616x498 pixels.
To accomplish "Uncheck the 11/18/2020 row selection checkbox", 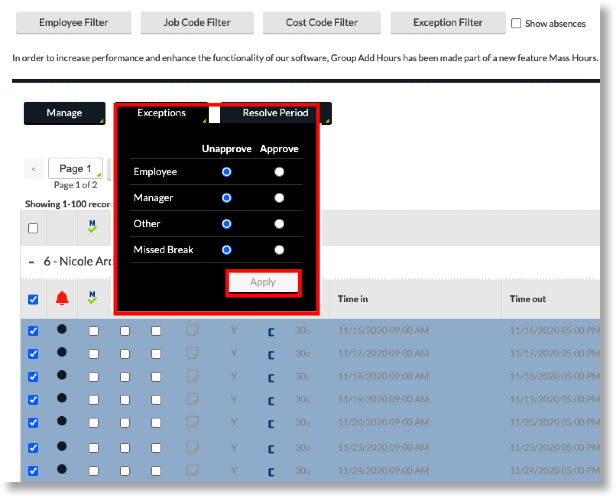I will click(x=33, y=377).
